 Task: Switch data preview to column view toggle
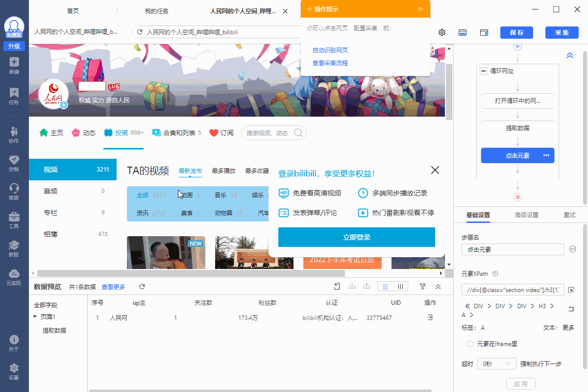click(400, 287)
